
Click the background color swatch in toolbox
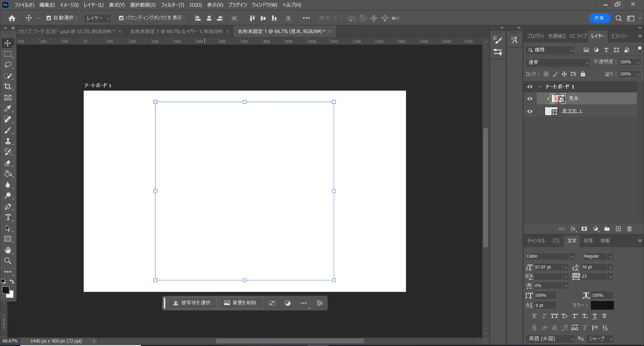click(x=11, y=295)
